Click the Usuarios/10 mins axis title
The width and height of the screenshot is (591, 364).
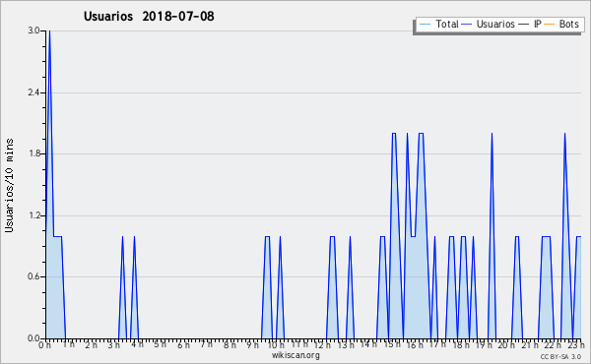pyautogui.click(x=9, y=185)
